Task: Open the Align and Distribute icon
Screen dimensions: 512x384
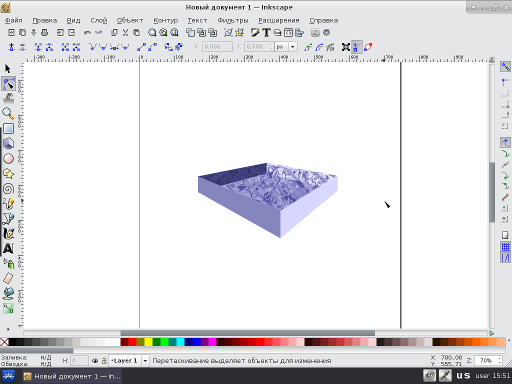Action: [300, 33]
